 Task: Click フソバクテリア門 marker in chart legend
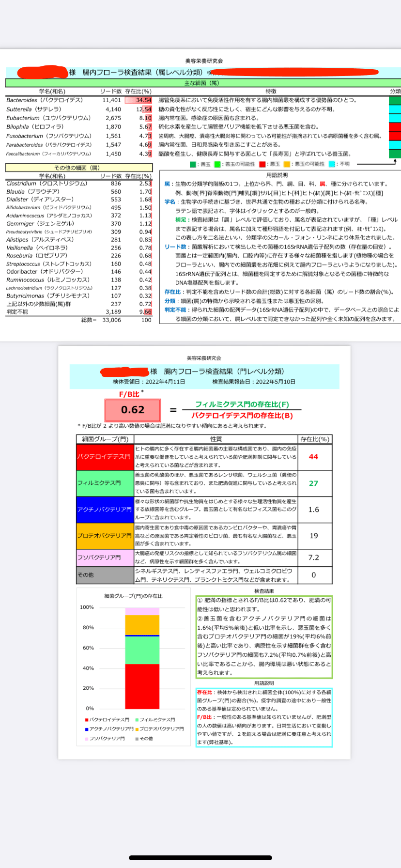coord(87,739)
